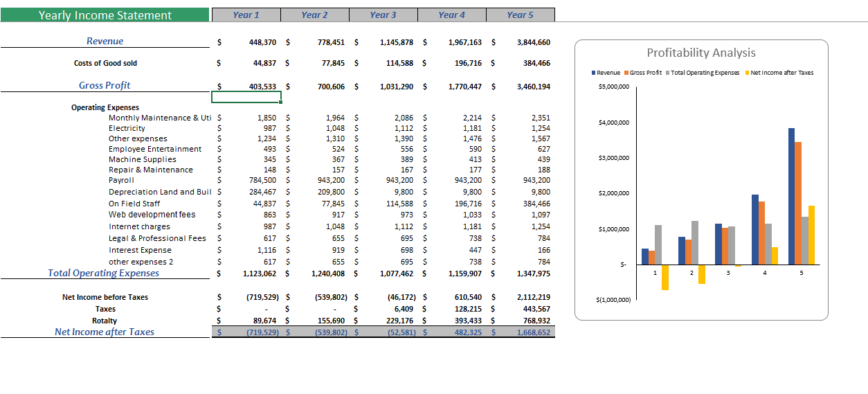Select the Revenue row label
The width and height of the screenshot is (868, 394).
click(105, 42)
